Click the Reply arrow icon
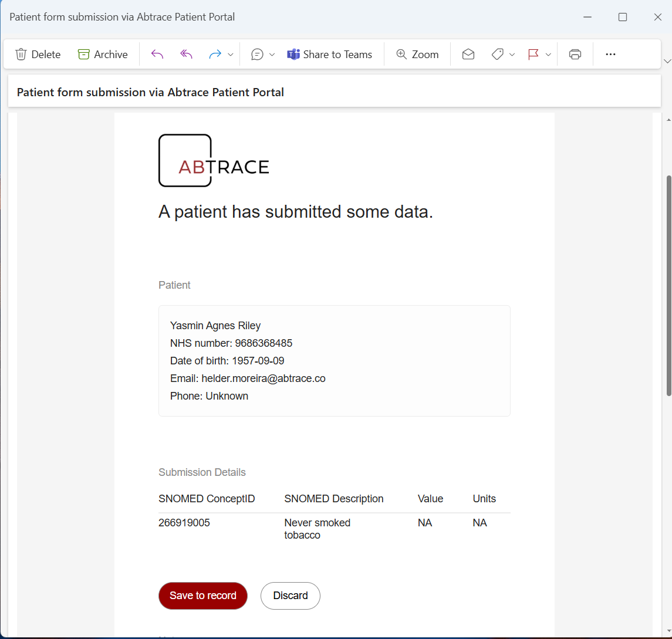672x639 pixels. point(157,55)
